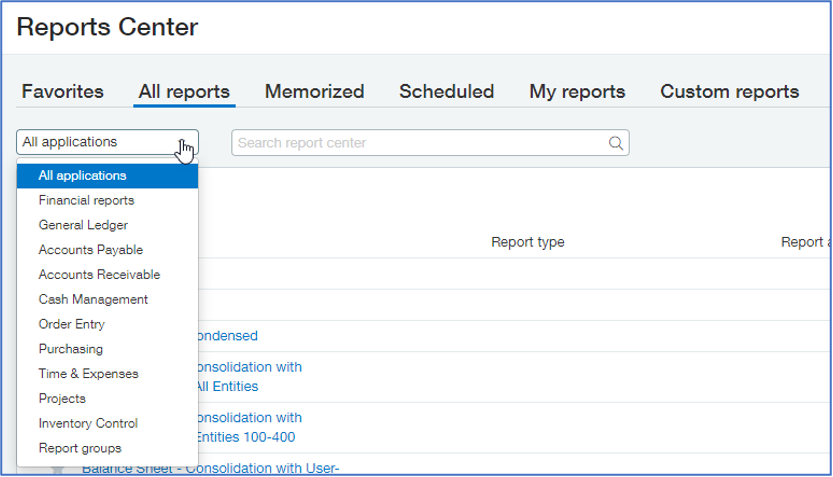The width and height of the screenshot is (833, 477).
Task: Go to the Scheduled tab
Action: click(x=446, y=92)
